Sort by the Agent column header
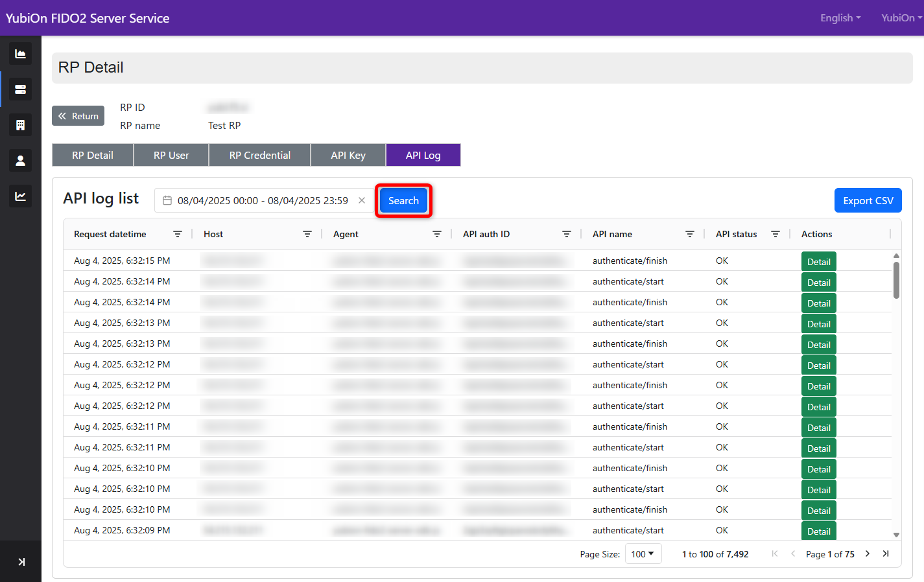 [x=346, y=234]
